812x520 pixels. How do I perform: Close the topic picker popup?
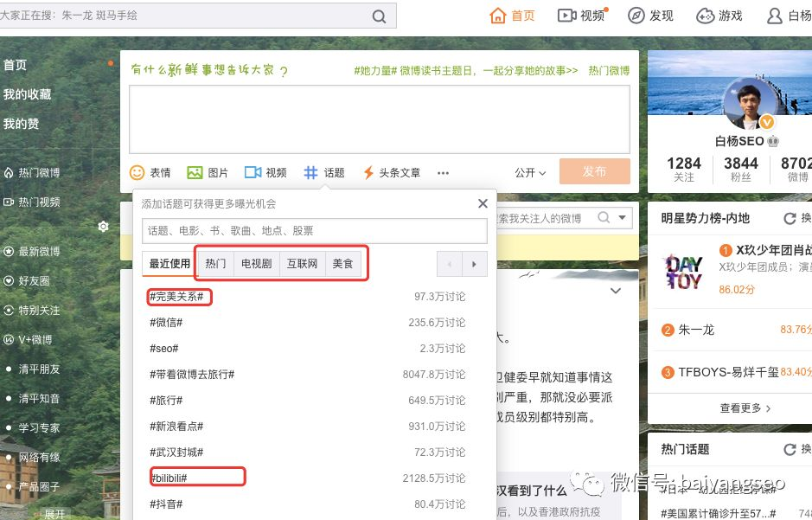pyautogui.click(x=483, y=203)
